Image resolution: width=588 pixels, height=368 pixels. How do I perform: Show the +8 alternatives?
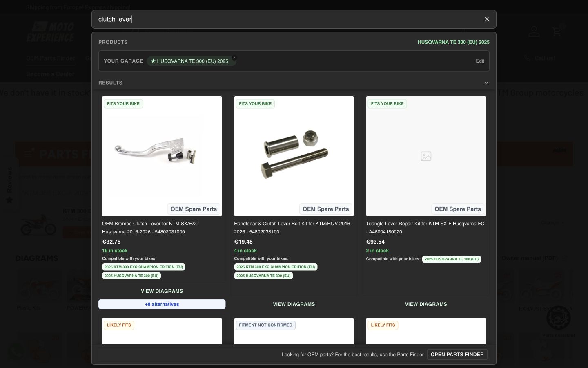click(162, 304)
